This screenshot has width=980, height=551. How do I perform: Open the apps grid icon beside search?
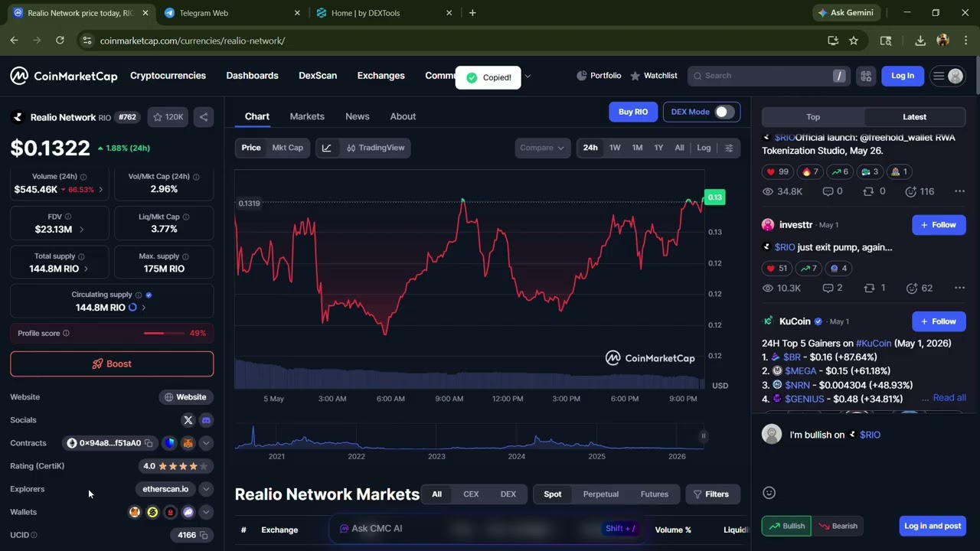[866, 76]
